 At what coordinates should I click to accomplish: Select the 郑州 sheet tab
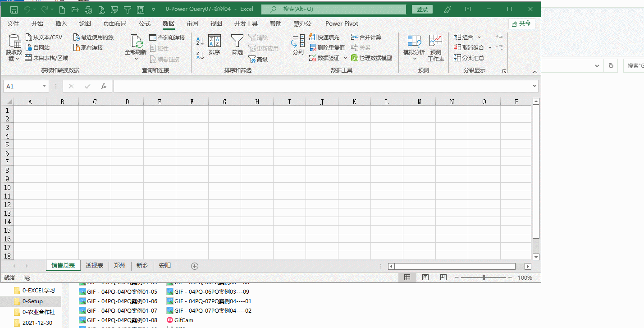coord(120,266)
